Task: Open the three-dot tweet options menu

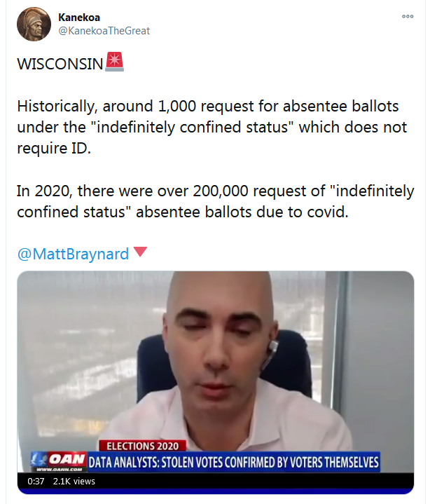Action: tap(408, 16)
